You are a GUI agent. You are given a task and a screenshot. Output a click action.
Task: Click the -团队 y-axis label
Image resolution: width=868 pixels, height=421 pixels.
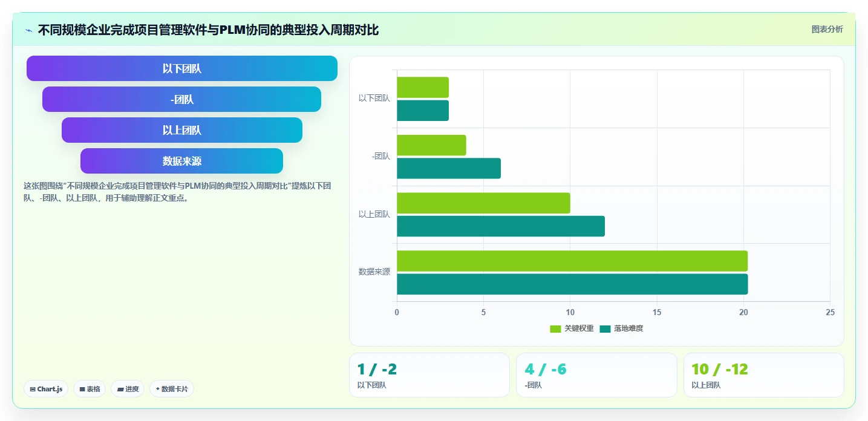(x=381, y=156)
